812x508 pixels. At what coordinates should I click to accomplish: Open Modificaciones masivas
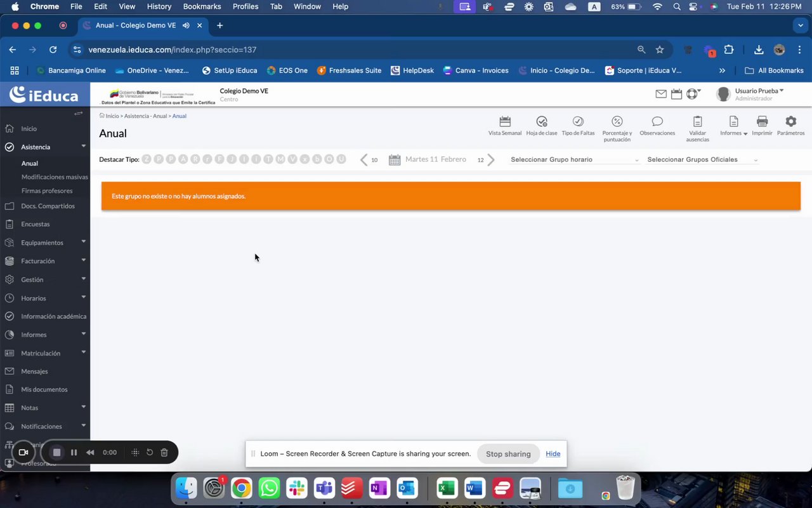(55, 177)
